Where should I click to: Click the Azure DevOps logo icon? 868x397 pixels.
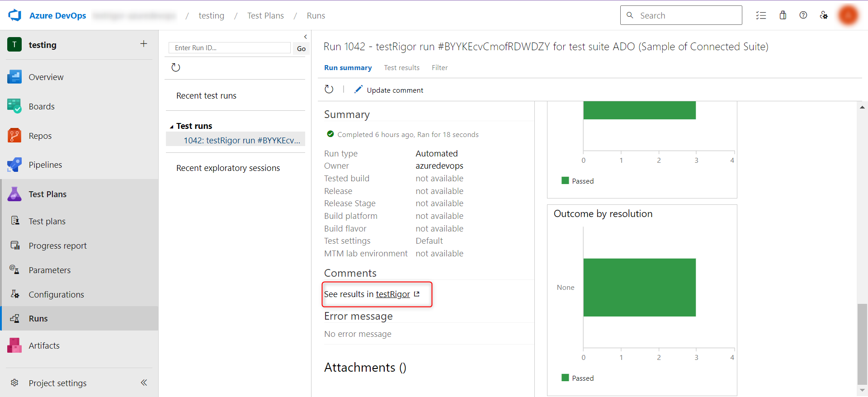coord(15,15)
